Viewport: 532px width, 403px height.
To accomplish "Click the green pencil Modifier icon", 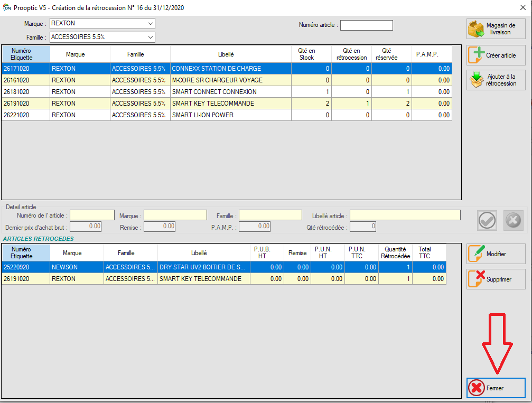I will point(477,254).
